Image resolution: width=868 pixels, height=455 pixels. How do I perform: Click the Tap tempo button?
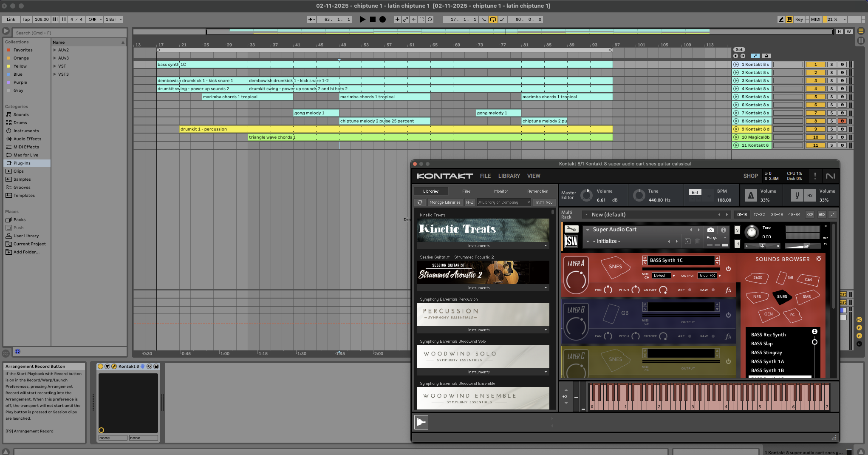pos(26,19)
